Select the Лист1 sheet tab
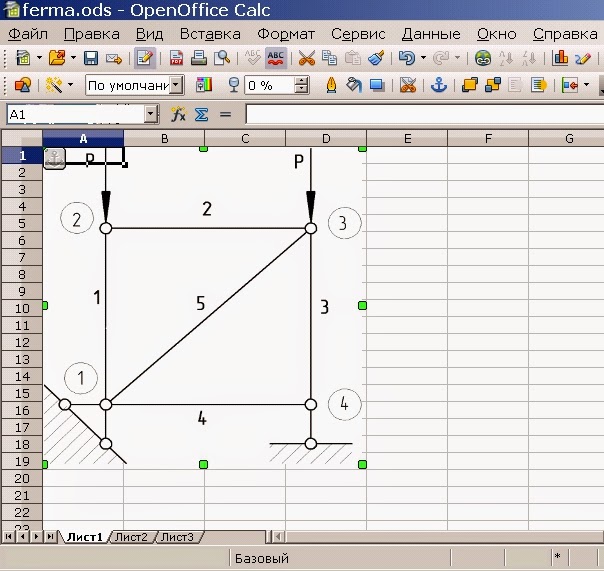The image size is (604, 571). click(85, 537)
